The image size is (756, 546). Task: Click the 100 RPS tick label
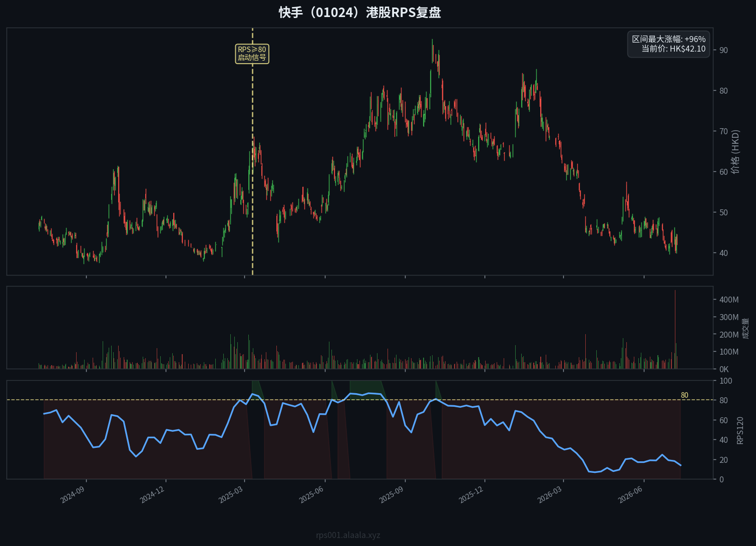tap(725, 381)
